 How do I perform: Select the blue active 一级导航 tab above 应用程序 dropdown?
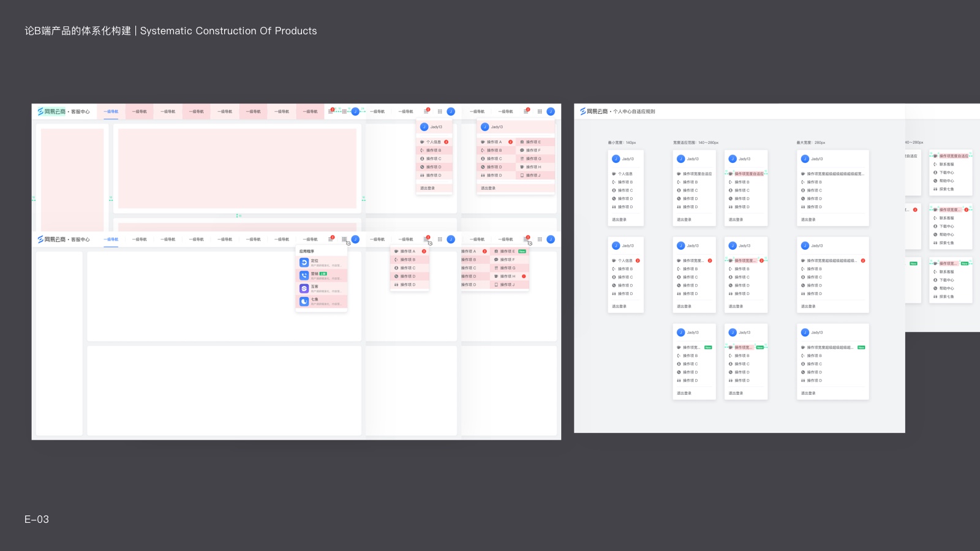coord(111,239)
